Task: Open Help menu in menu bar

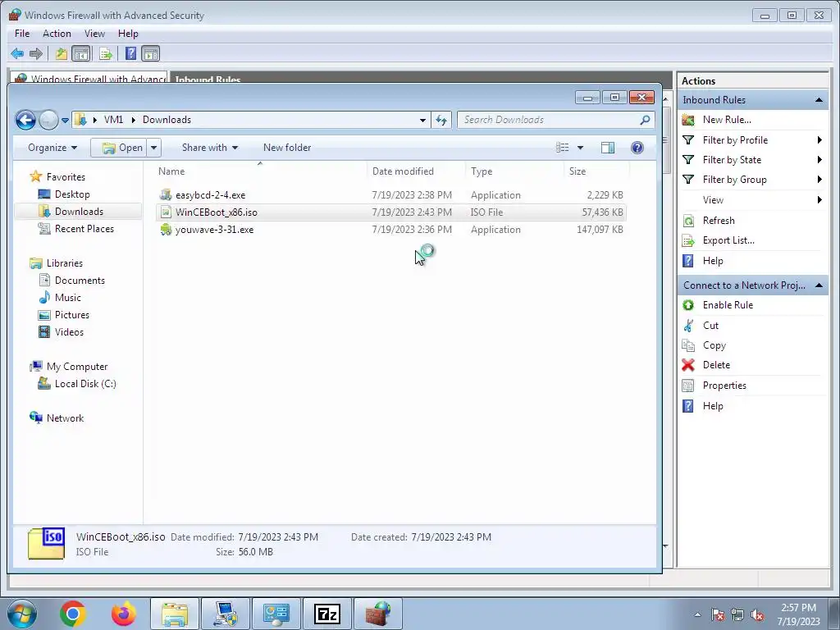Action: coord(128,33)
